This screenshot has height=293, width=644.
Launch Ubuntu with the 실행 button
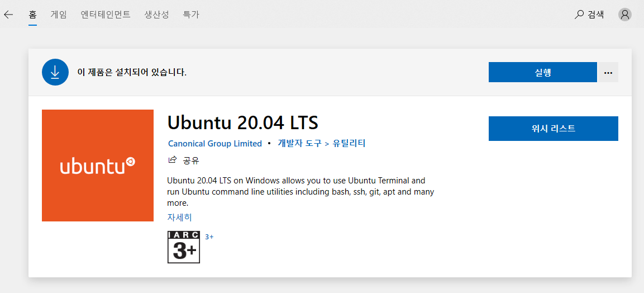542,72
